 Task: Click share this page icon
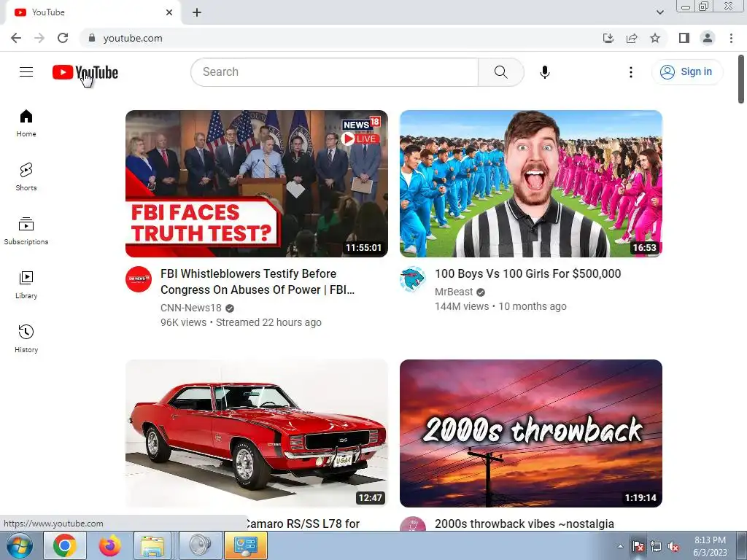(x=632, y=38)
